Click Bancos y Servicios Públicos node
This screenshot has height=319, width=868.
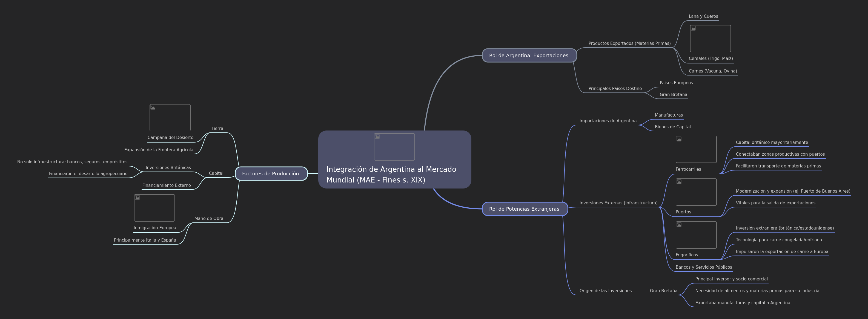pos(704,267)
